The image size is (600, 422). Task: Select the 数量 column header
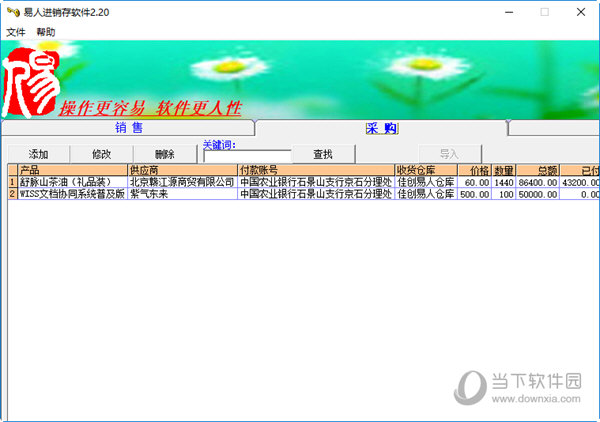tap(504, 170)
